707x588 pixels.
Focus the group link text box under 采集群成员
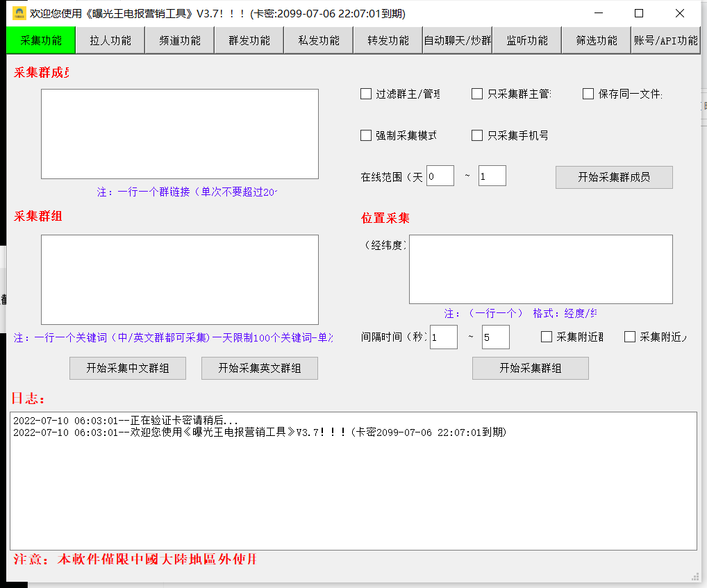tap(180, 134)
